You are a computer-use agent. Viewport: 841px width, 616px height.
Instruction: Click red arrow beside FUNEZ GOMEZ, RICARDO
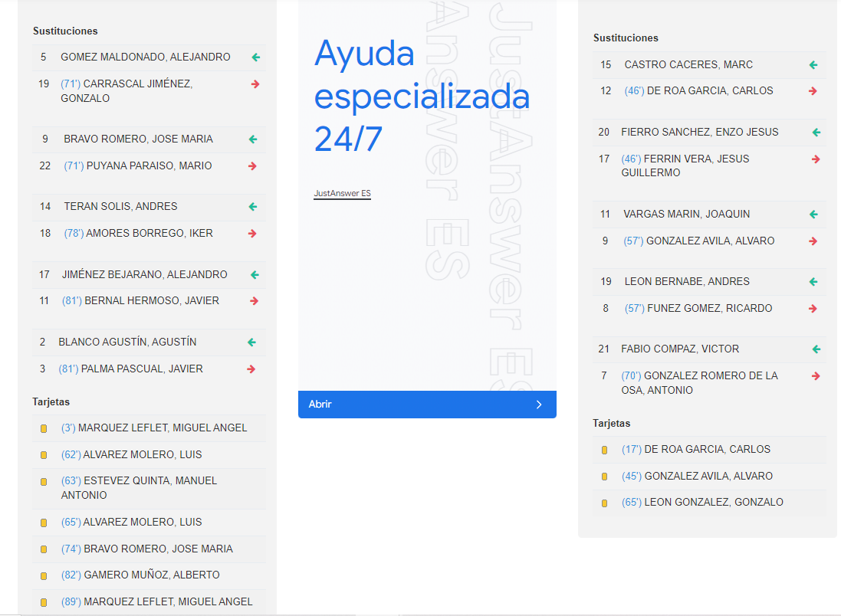coord(813,309)
